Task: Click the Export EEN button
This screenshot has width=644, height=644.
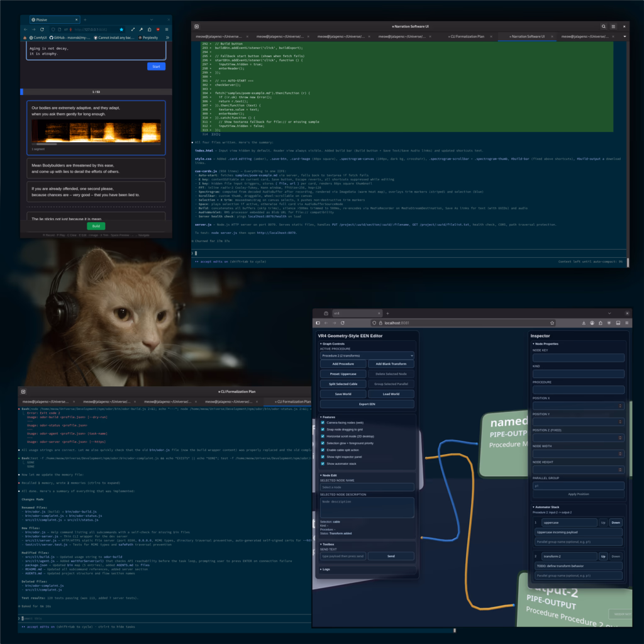Action: 367,403
